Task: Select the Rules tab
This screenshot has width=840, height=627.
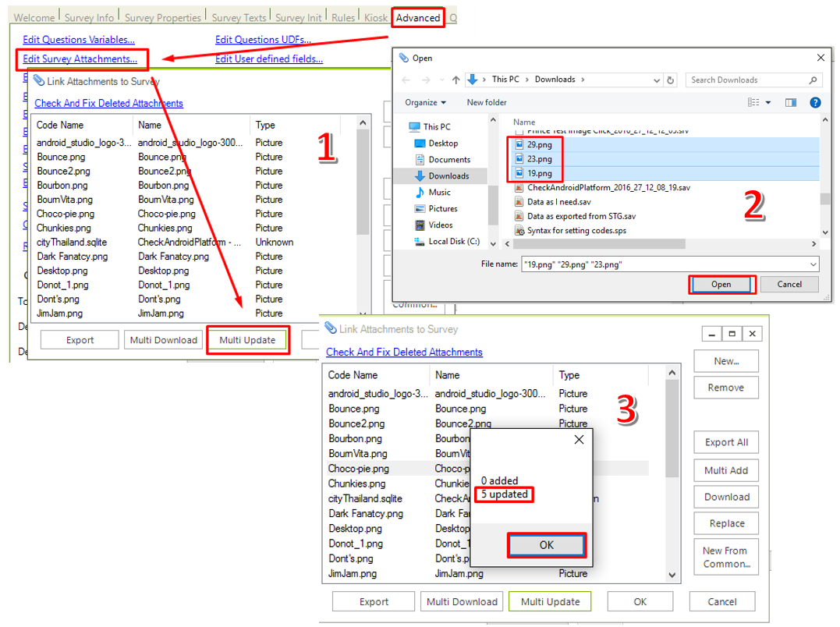Action: [x=343, y=18]
